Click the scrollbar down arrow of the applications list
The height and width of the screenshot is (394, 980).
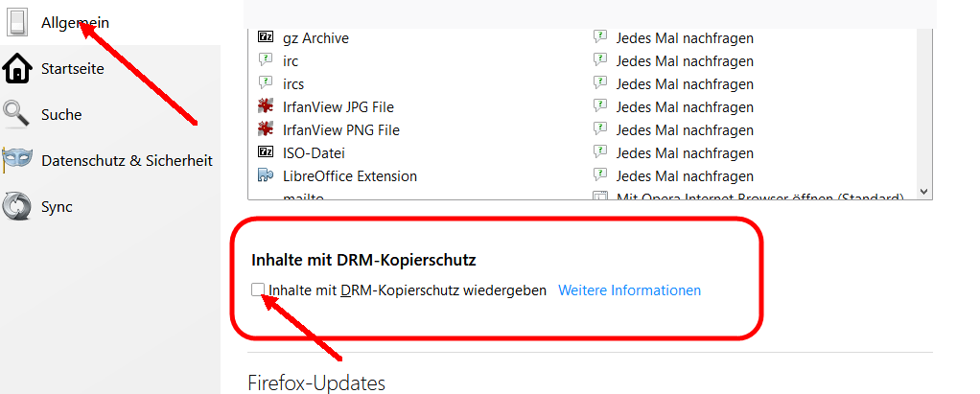925,192
